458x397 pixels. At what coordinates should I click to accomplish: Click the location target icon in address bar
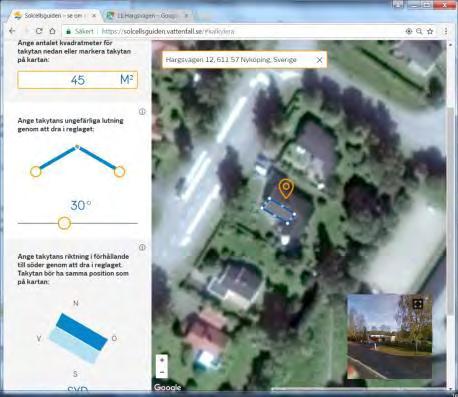(409, 31)
